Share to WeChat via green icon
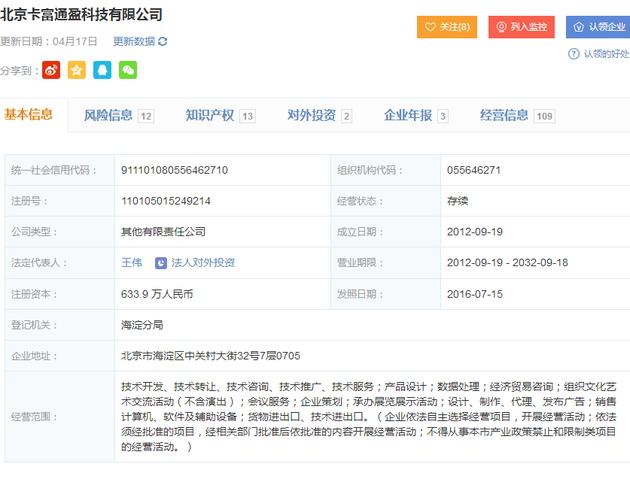This screenshot has height=482, width=630. (x=128, y=70)
